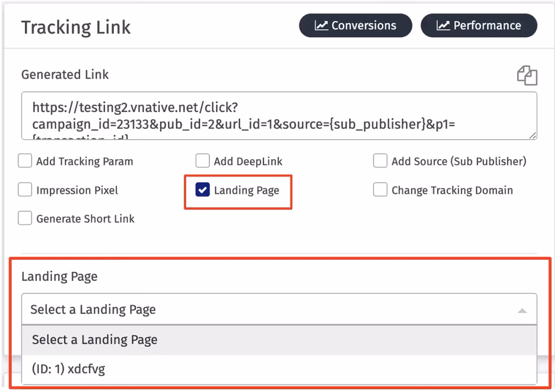Tick the Impression Pixel checkbox
Viewport: 555px width, 392px height.
tap(25, 190)
